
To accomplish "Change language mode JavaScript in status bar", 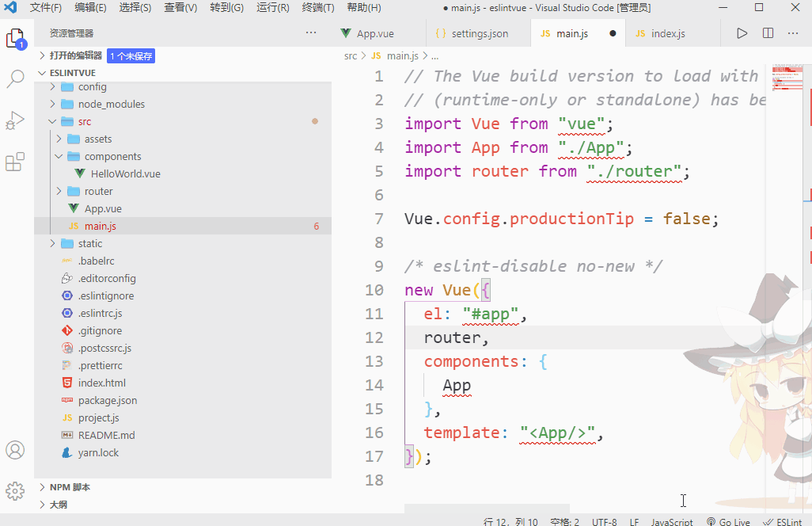I will 671,522.
